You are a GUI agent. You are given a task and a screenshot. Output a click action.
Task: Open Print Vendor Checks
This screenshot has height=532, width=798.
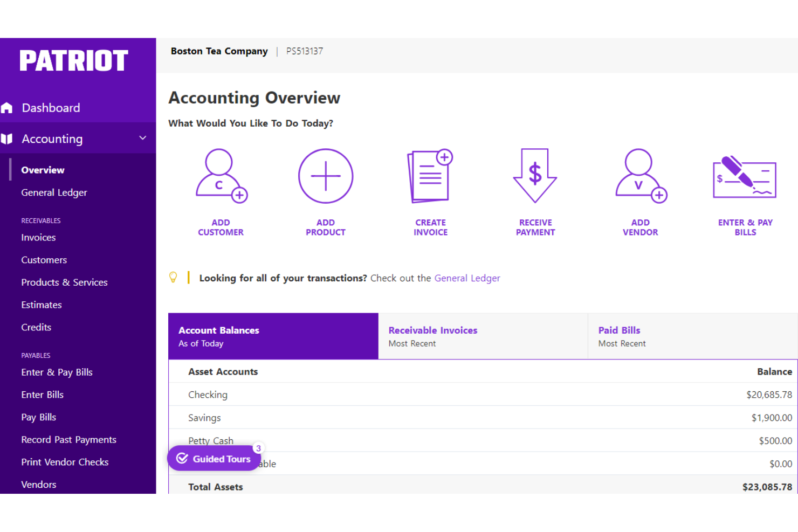coord(65,462)
